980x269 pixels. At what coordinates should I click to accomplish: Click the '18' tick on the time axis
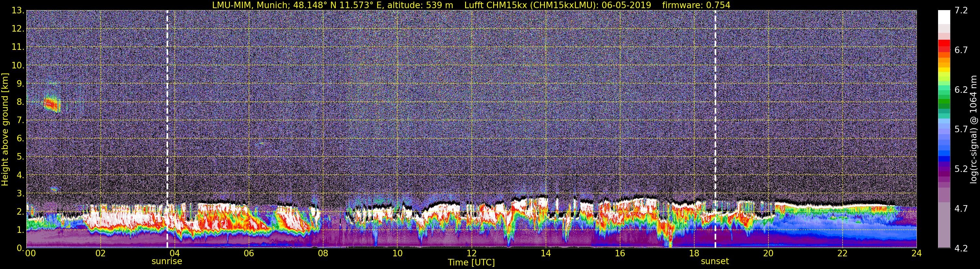point(694,253)
